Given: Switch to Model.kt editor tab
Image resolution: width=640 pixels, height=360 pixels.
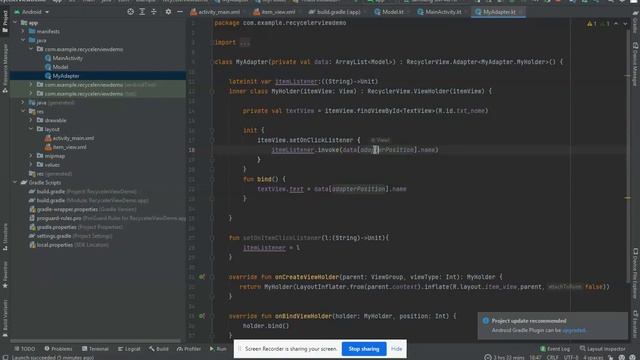Looking at the screenshot, I should pos(389,12).
